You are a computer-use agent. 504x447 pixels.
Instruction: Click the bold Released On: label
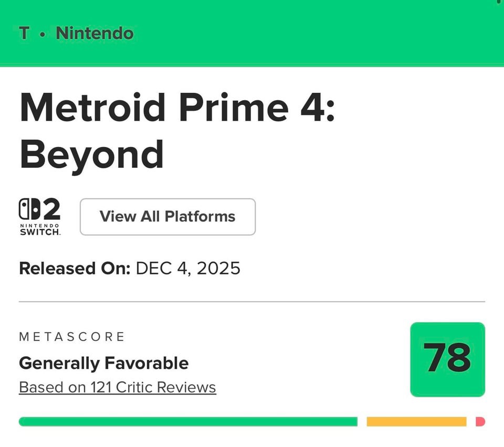pyautogui.click(x=75, y=269)
